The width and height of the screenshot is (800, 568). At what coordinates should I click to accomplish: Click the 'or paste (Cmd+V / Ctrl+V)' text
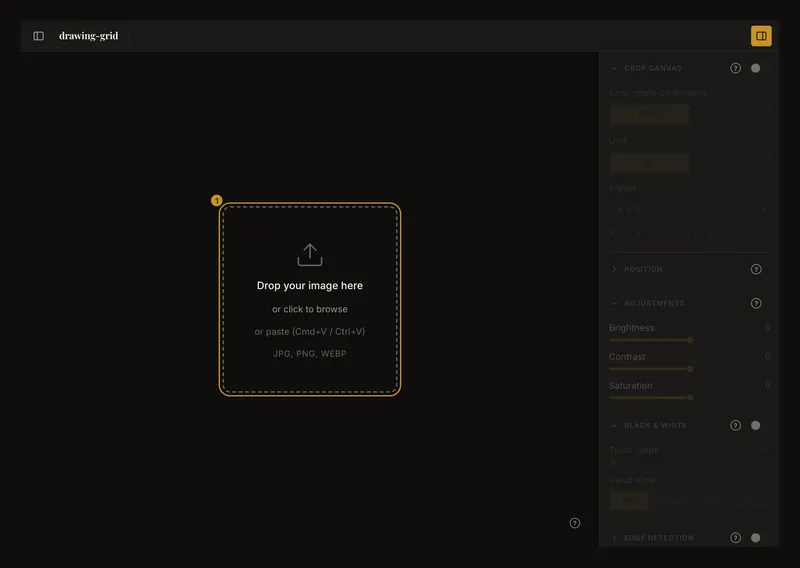tap(310, 332)
